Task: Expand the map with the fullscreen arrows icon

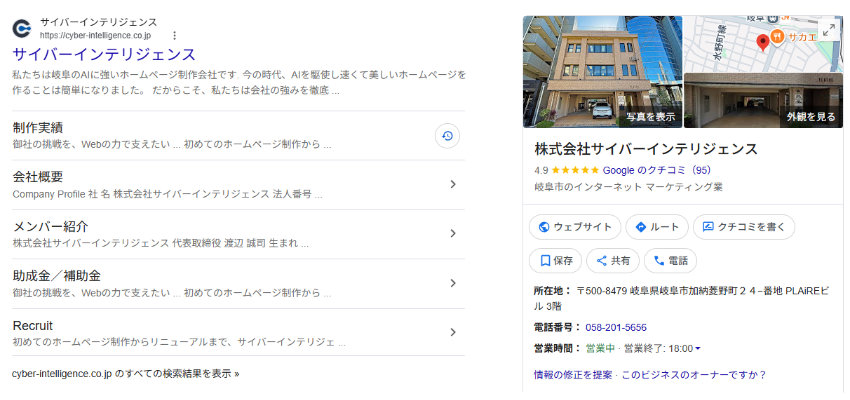Action: 828,30
